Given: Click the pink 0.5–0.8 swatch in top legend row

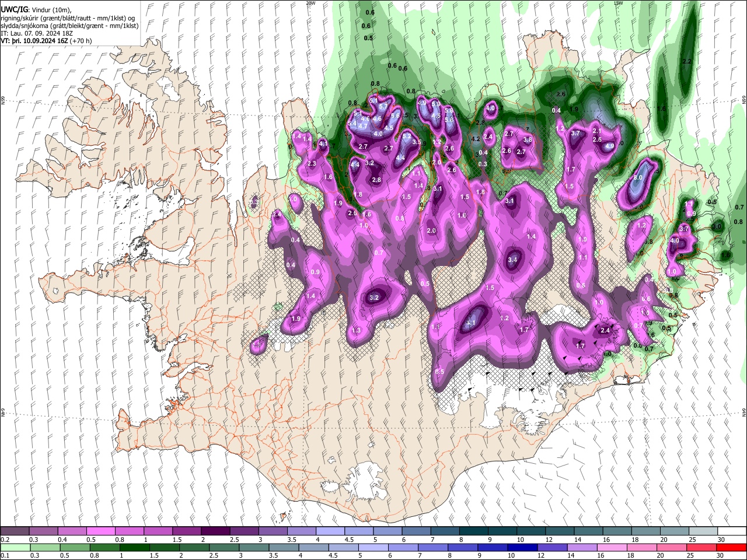Looking at the screenshot, I should [x=100, y=531].
